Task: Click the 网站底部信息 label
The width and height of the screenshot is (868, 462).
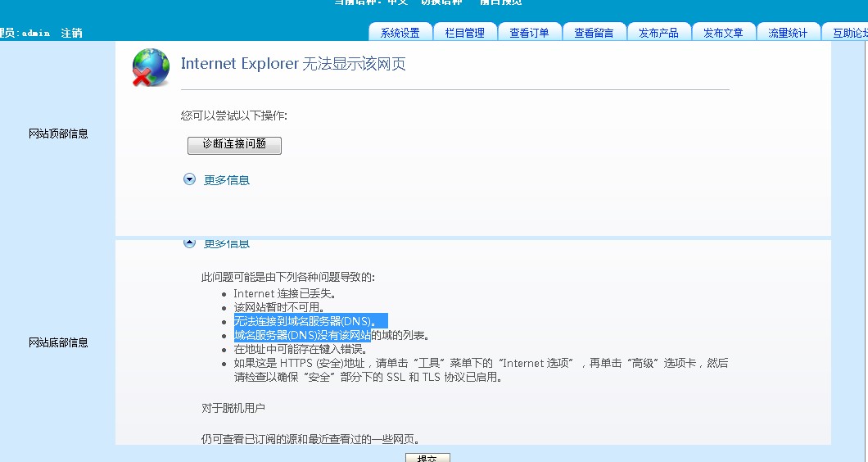Action: 58,342
